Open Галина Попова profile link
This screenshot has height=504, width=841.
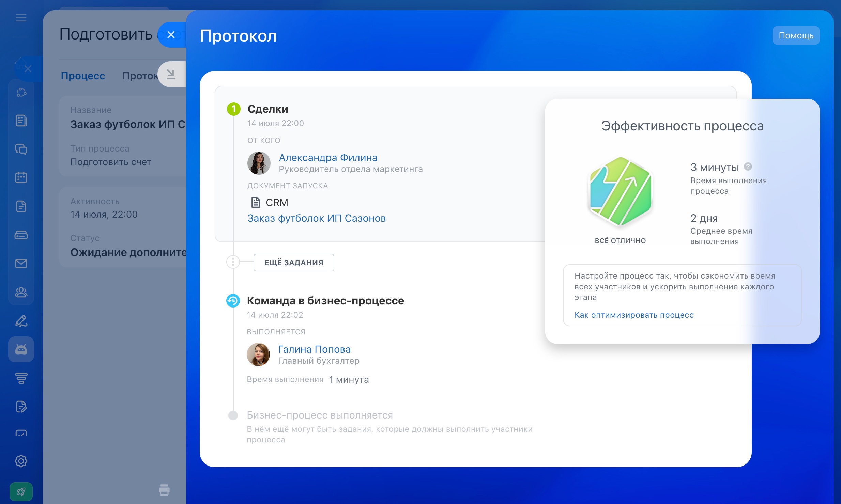[314, 349]
